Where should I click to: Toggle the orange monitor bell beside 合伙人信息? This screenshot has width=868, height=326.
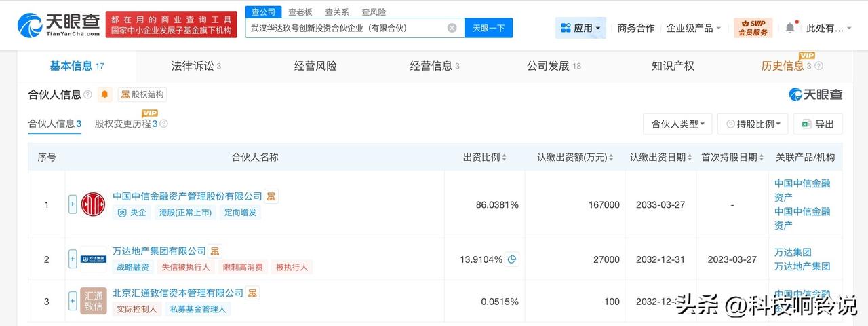pyautogui.click(x=104, y=94)
